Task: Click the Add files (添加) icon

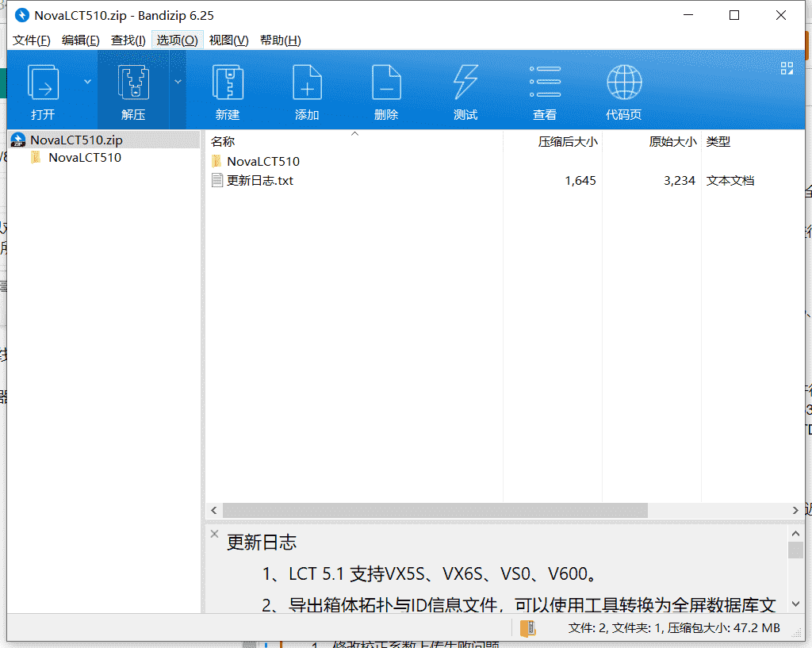Action: [307, 82]
